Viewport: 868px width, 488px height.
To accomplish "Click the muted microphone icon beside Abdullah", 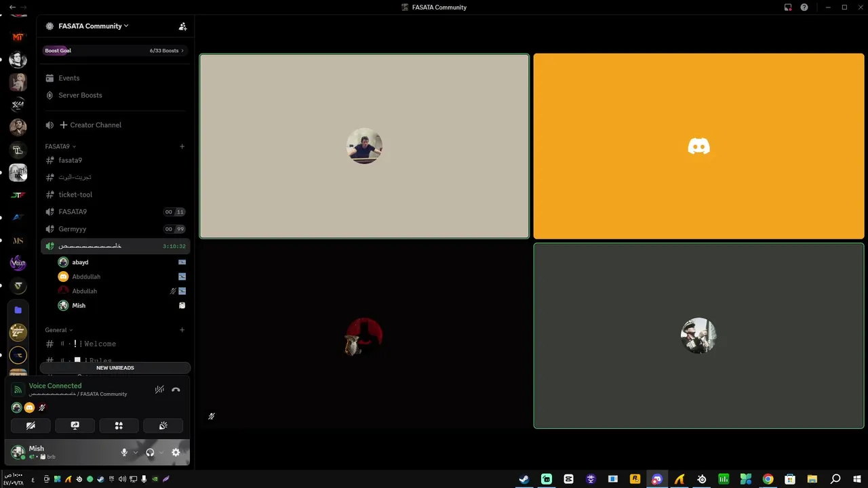I will 173,291.
